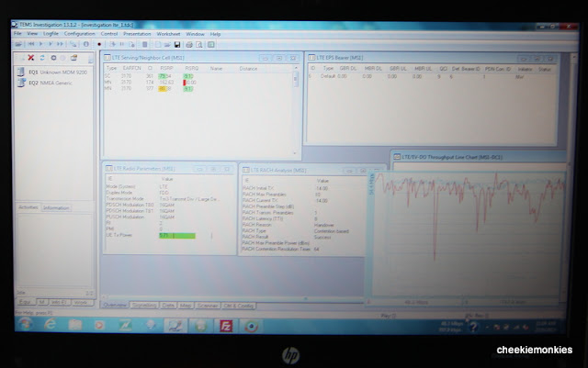Select the Scanner worksheet tab
Image resolution: width=588 pixels, height=368 pixels.
pyautogui.click(x=208, y=306)
